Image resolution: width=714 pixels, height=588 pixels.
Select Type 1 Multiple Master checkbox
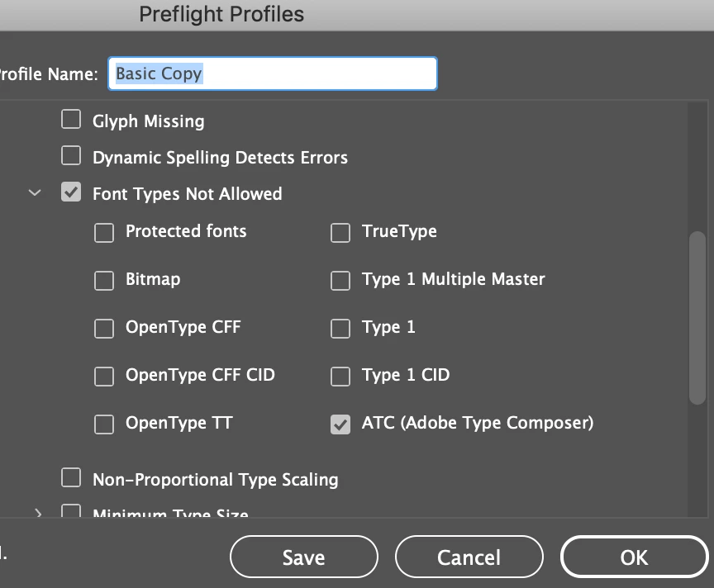pyautogui.click(x=340, y=281)
